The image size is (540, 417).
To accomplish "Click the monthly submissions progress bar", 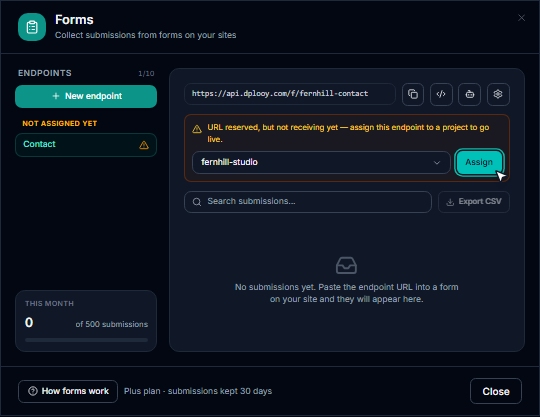I will 86,340.
